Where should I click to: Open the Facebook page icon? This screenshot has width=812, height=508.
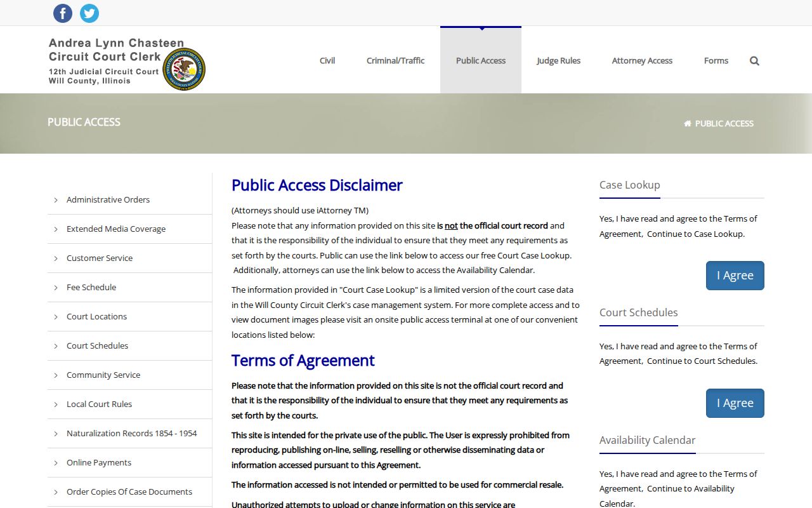[63, 13]
